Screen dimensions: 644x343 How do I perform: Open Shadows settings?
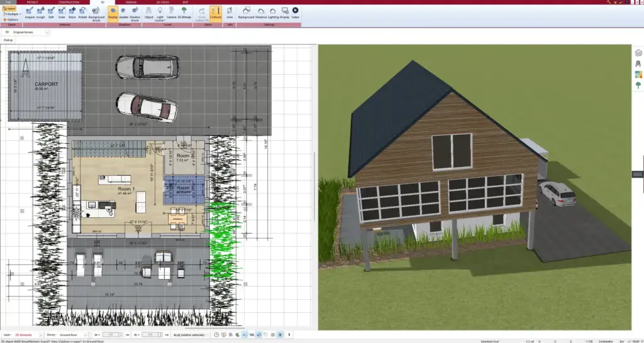tap(261, 13)
